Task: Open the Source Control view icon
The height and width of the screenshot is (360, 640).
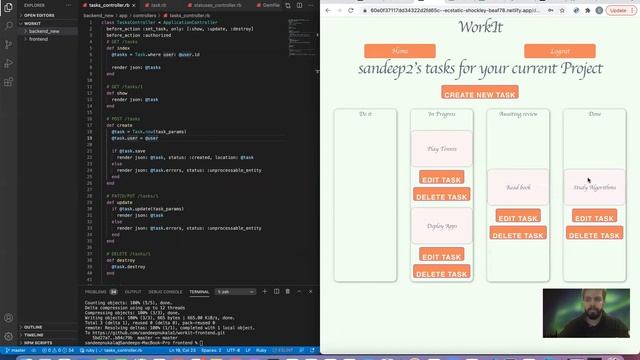Action: coord(8,44)
